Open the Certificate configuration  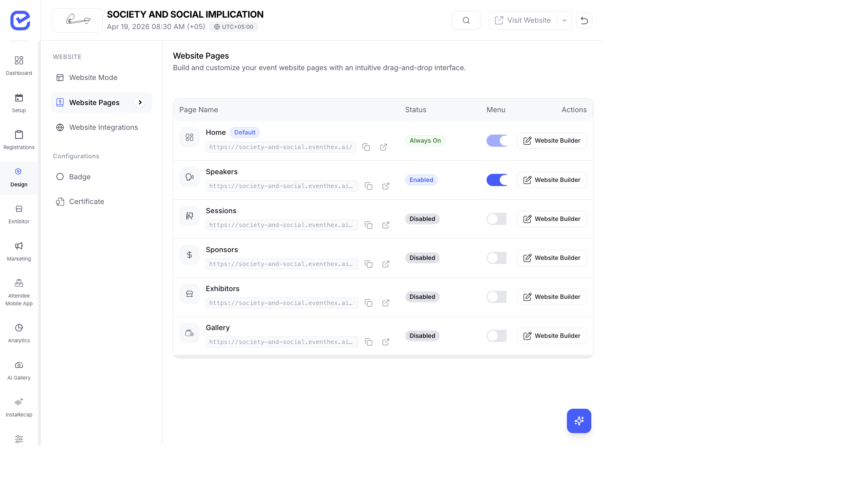click(x=87, y=201)
